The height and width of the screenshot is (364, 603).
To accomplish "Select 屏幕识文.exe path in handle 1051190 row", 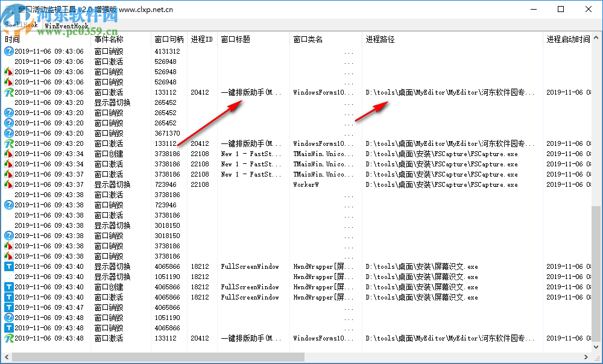I will tap(422, 277).
